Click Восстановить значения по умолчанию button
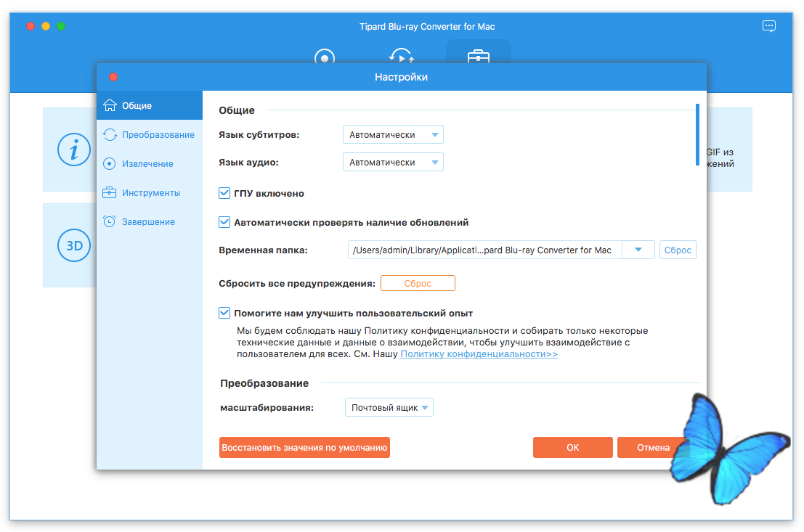 (304, 447)
